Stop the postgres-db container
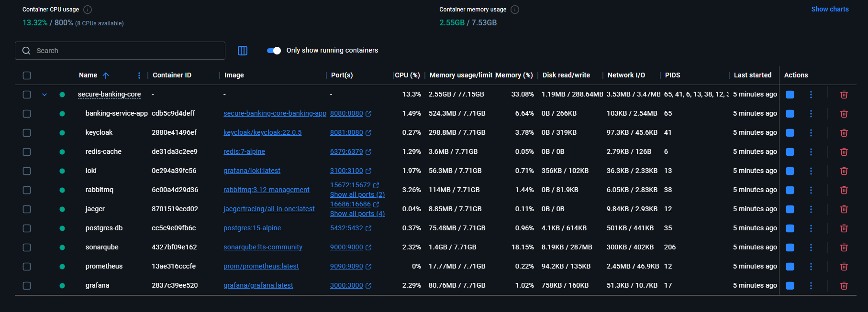Screen dimensions: 868x312 pos(790,228)
